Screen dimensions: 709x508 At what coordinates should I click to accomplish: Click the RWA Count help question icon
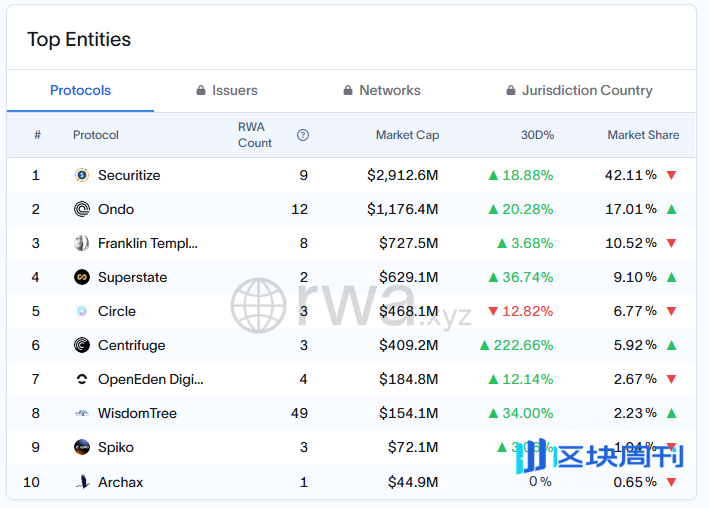coord(303,135)
